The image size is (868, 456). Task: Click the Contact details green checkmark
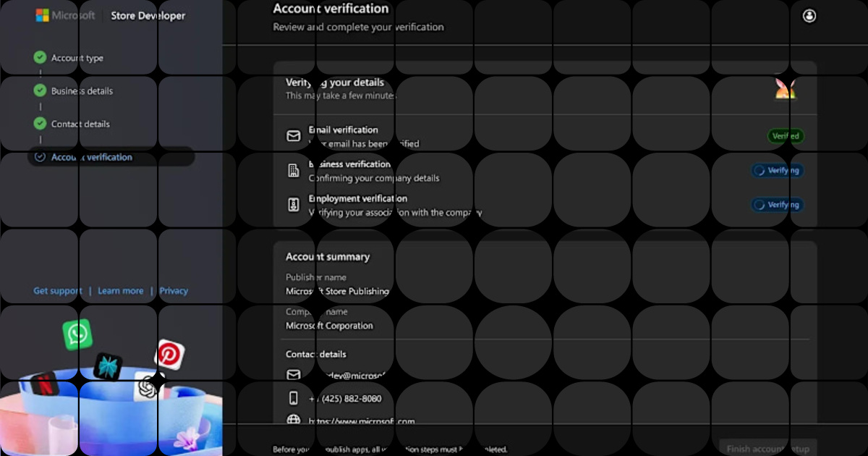coord(40,124)
